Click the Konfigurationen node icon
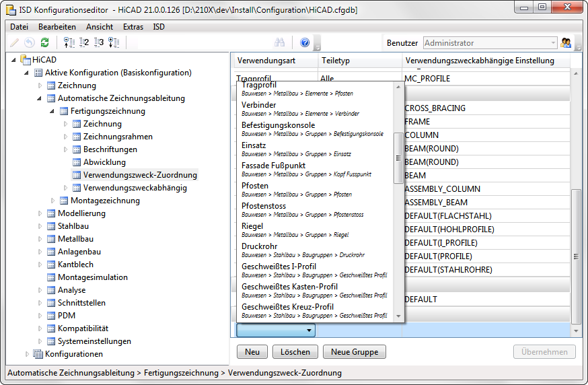Image resolution: width=588 pixels, height=385 pixels. [38, 354]
